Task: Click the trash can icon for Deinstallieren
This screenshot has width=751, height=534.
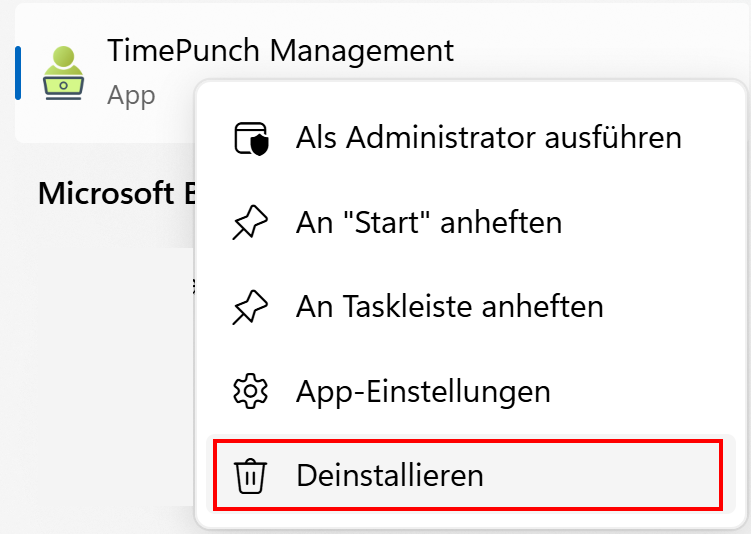Action: (250, 475)
